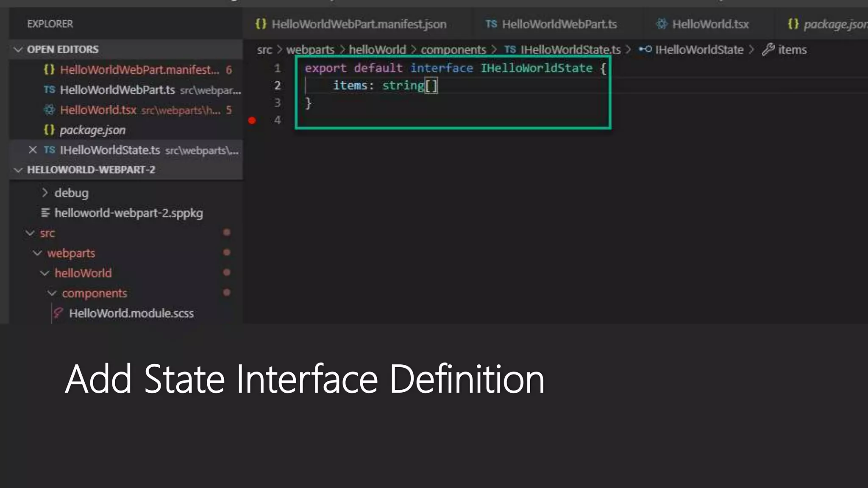Click 'default' keyword on line 1
The height and width of the screenshot is (488, 868).
[x=378, y=68]
